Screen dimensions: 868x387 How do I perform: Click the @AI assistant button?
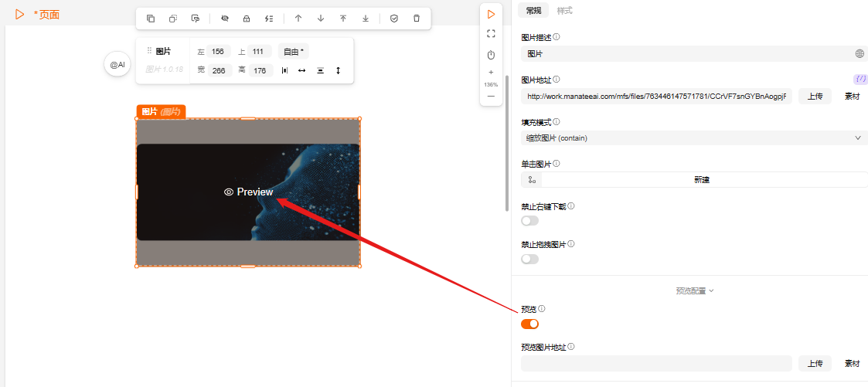coord(117,65)
